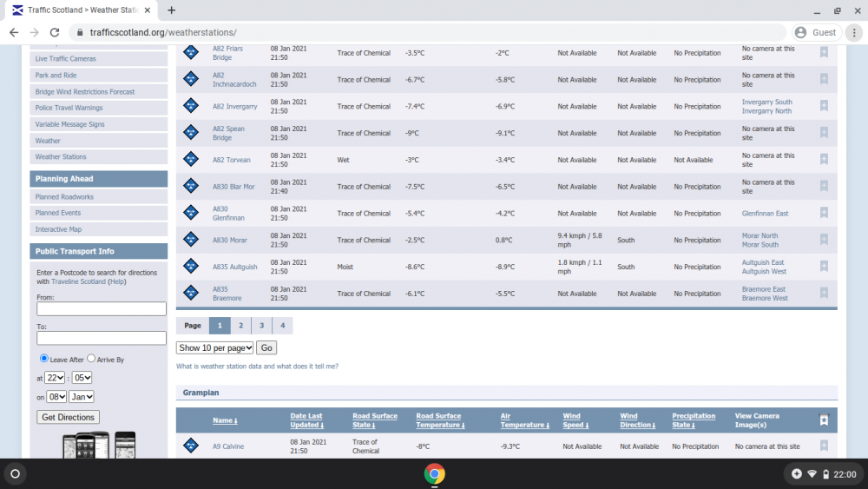Click the station icon beside A9 Calvine
This screenshot has height=489, width=868.
pyautogui.click(x=190, y=446)
